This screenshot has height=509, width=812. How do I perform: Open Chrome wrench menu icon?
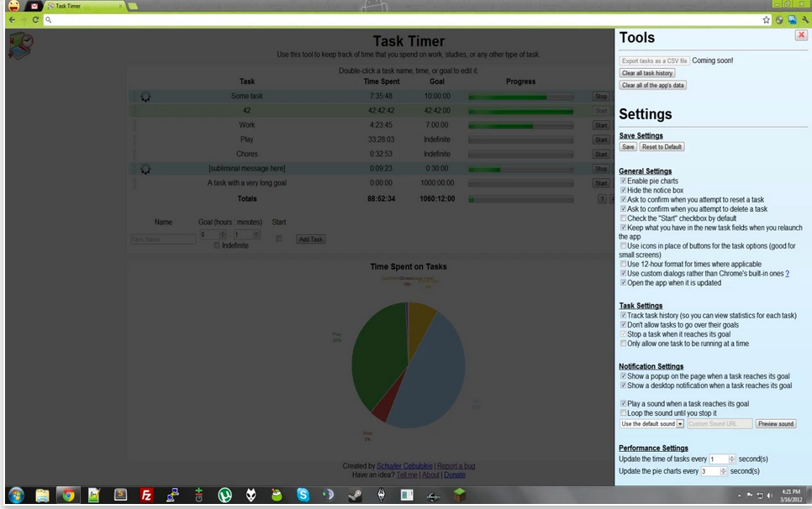805,19
